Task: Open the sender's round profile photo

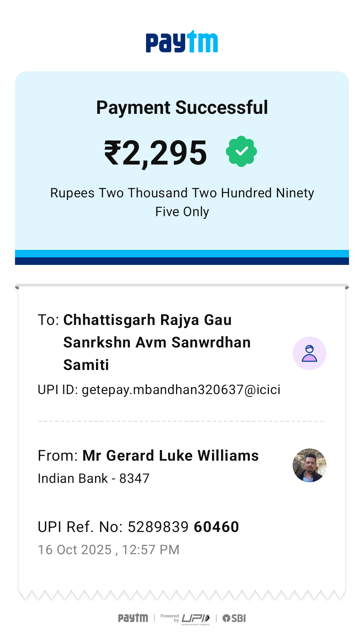Action: tap(309, 465)
